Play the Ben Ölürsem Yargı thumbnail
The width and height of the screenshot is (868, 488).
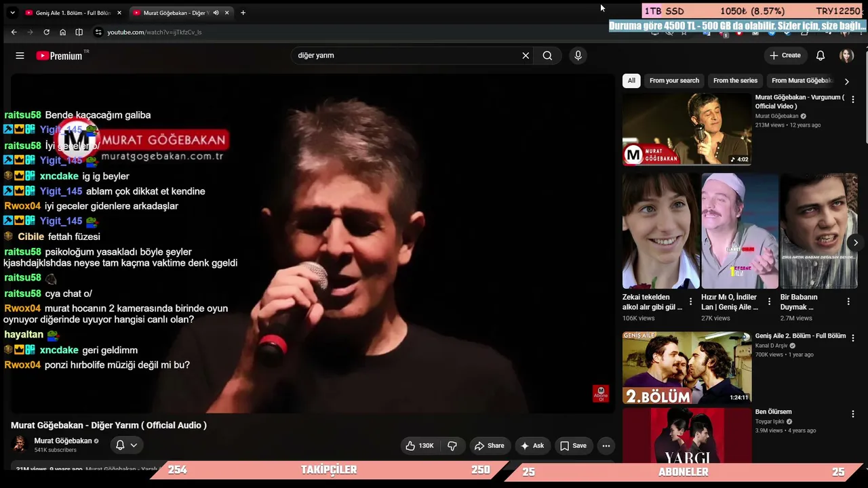click(687, 436)
